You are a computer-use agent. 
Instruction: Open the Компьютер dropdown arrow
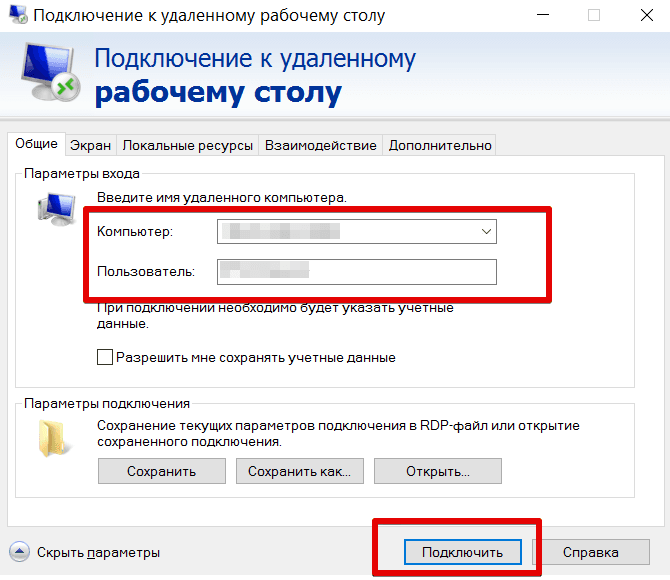point(486,232)
